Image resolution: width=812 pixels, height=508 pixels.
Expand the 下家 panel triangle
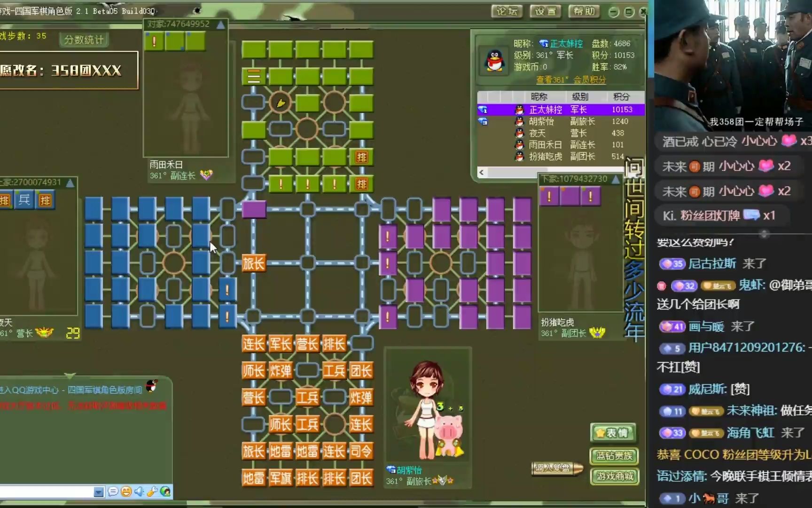click(x=615, y=180)
